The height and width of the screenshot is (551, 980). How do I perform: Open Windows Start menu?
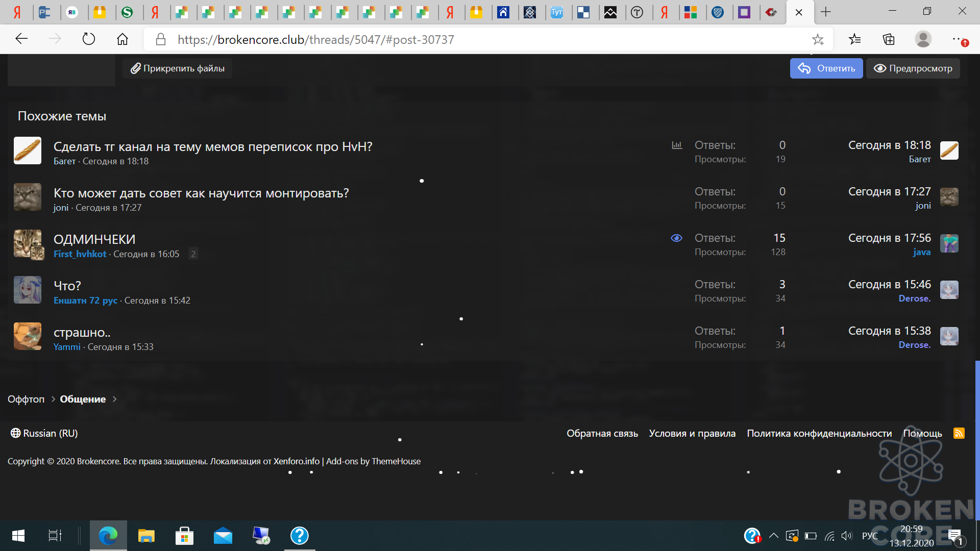click(18, 536)
